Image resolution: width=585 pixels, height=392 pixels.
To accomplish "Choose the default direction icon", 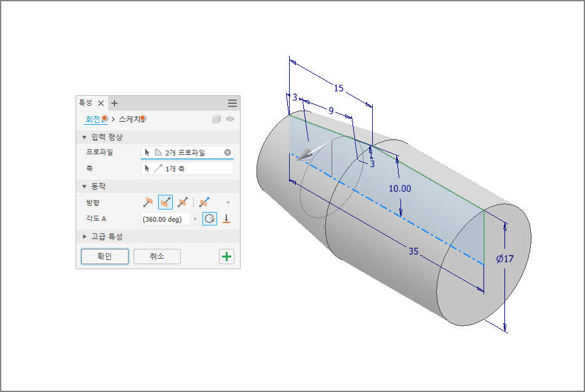I will pyautogui.click(x=148, y=202).
